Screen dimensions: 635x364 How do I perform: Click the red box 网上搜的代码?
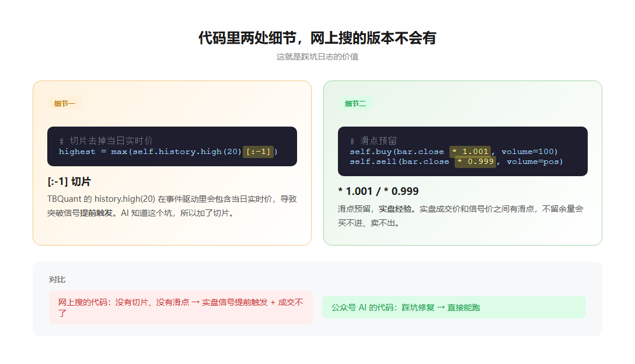coord(181,307)
